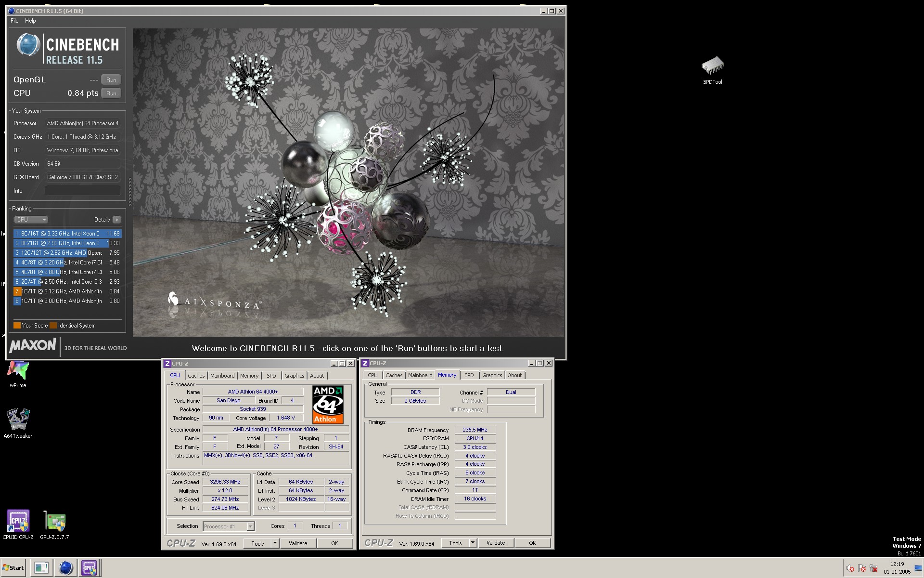The height and width of the screenshot is (578, 924).
Task: Click the Command Rate 1T value
Action: click(x=475, y=490)
